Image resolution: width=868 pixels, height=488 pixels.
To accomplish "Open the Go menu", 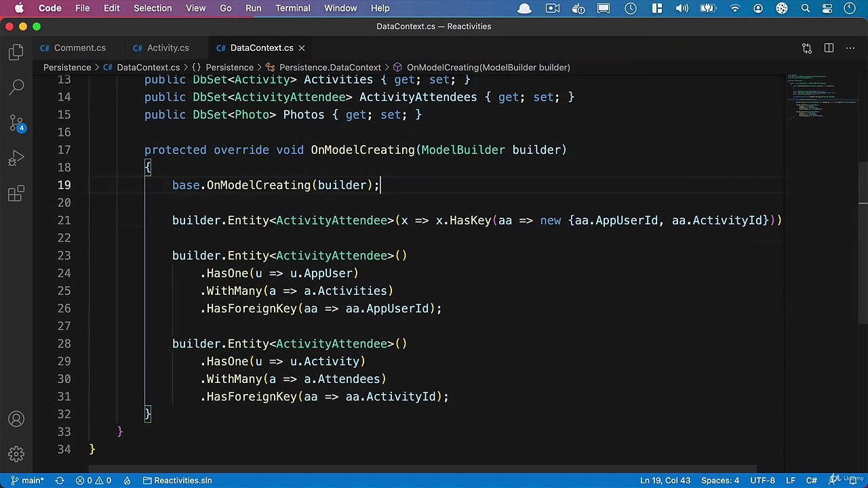I will 226,8.
